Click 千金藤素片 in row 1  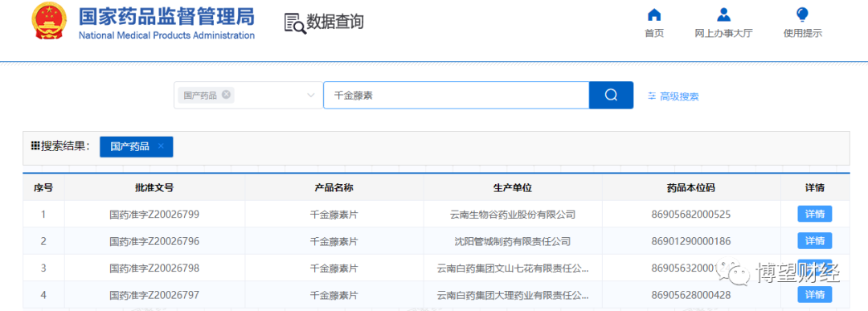pyautogui.click(x=334, y=214)
